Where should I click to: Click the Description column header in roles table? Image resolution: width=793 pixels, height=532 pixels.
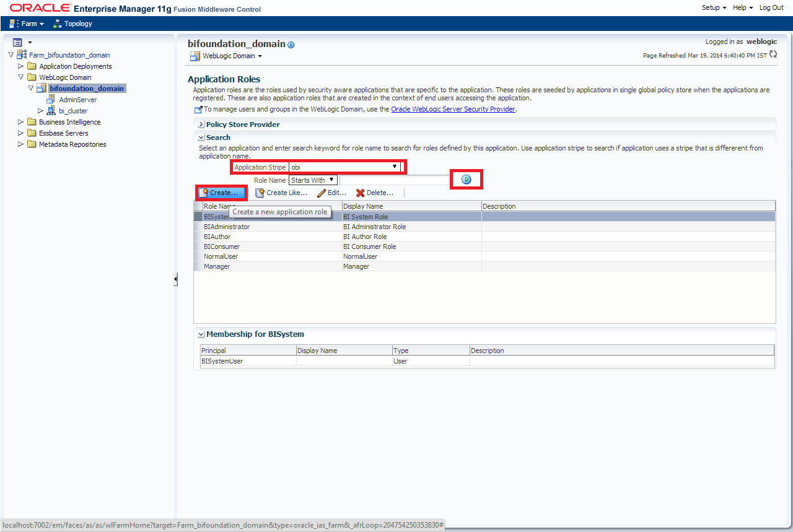point(628,206)
